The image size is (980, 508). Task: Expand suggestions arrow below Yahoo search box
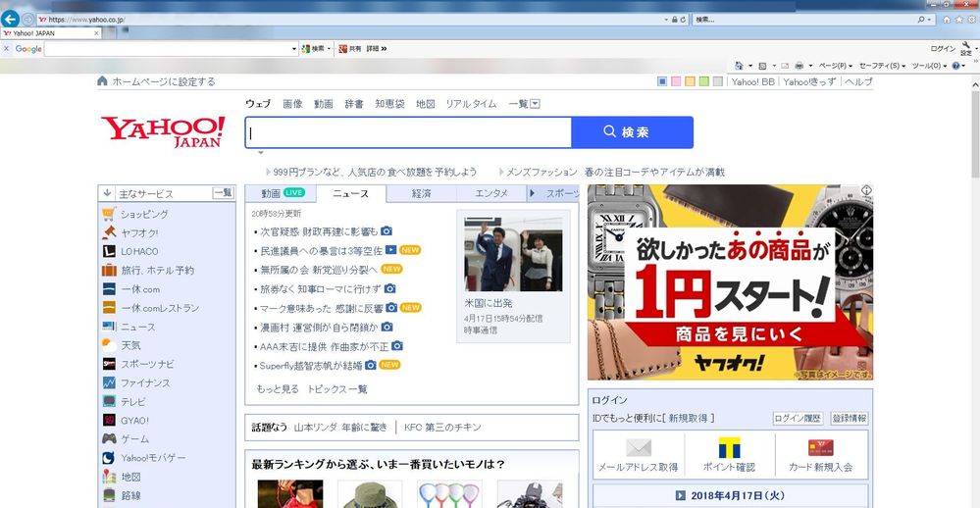click(261, 152)
